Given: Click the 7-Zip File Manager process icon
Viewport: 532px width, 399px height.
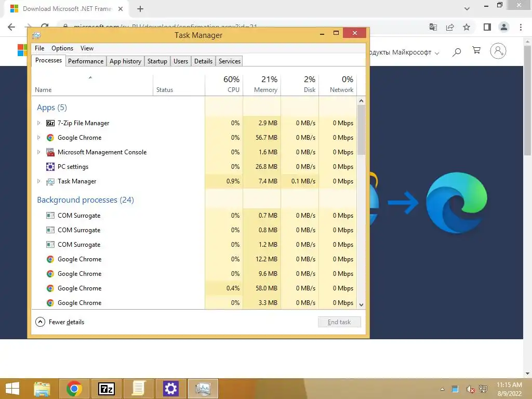Looking at the screenshot, I should point(50,123).
